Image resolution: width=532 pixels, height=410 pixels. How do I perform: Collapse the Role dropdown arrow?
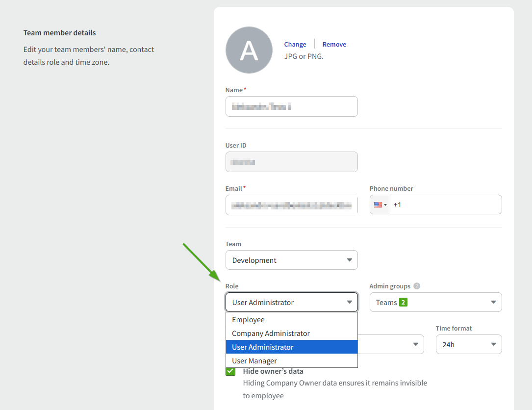349,303
